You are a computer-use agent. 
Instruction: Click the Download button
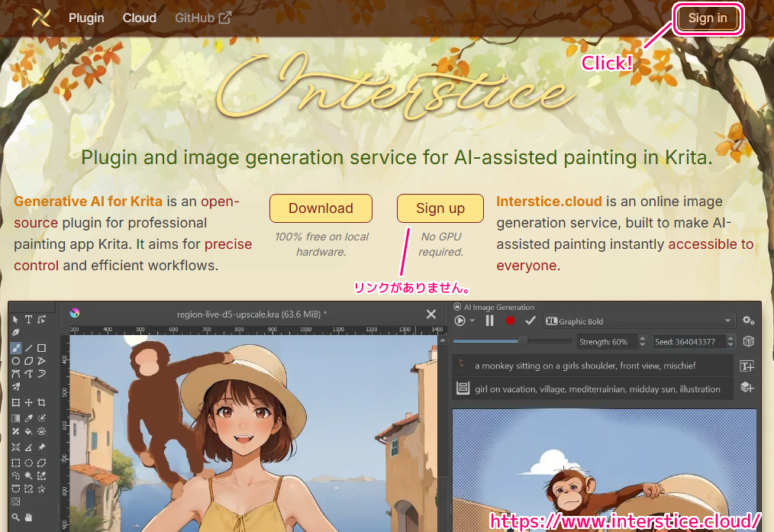(321, 208)
